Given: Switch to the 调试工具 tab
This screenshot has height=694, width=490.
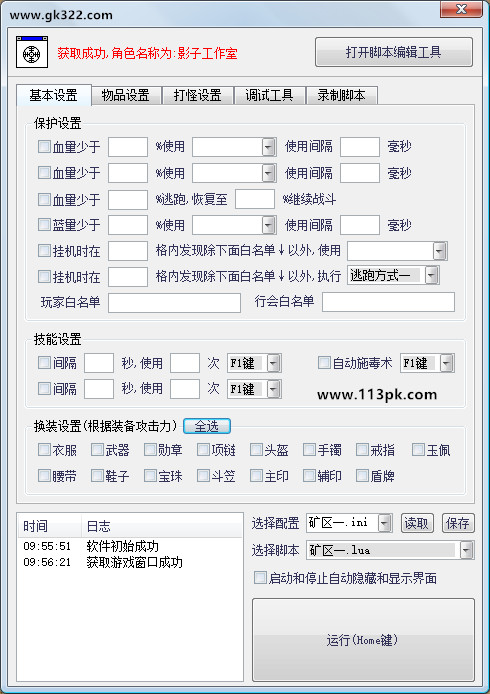Looking at the screenshot, I should 270,96.
